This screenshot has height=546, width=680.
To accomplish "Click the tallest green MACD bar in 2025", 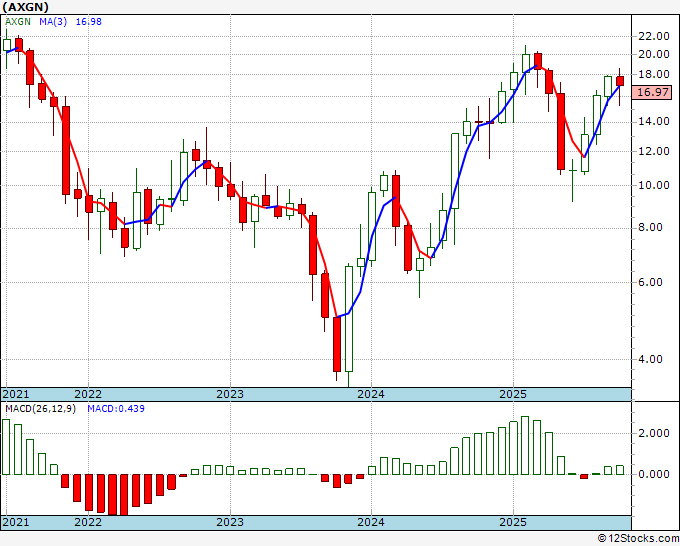I will point(525,445).
